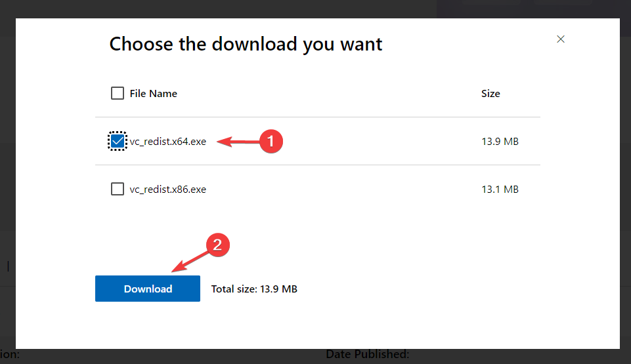Uncheck the vc_redist.x64.exe checkbox

[118, 141]
